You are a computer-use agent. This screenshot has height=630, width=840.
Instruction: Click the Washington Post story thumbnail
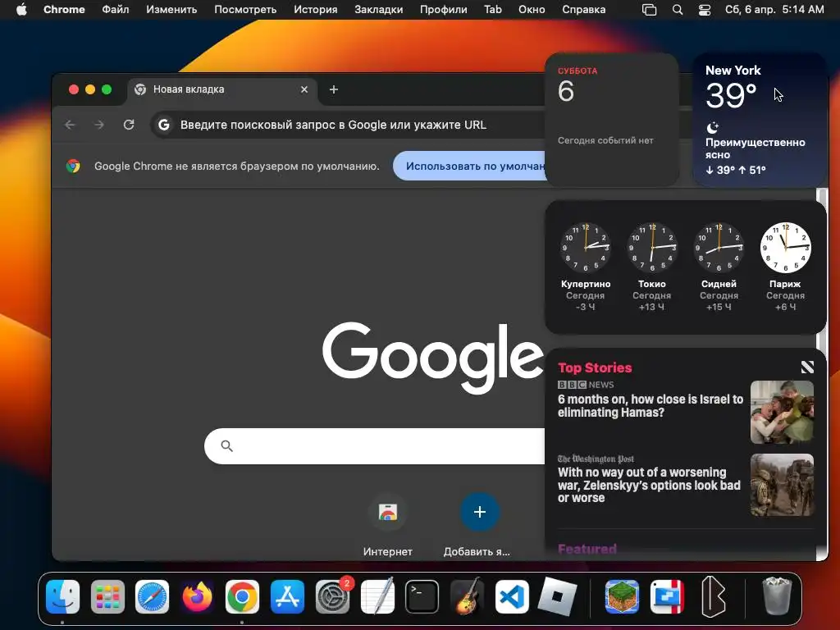click(x=782, y=485)
